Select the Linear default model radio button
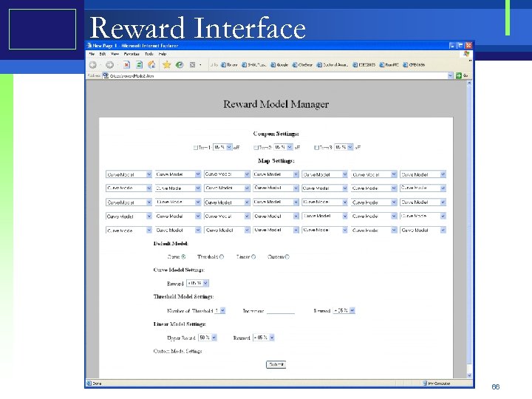This screenshot has height=399, width=532. (253, 257)
